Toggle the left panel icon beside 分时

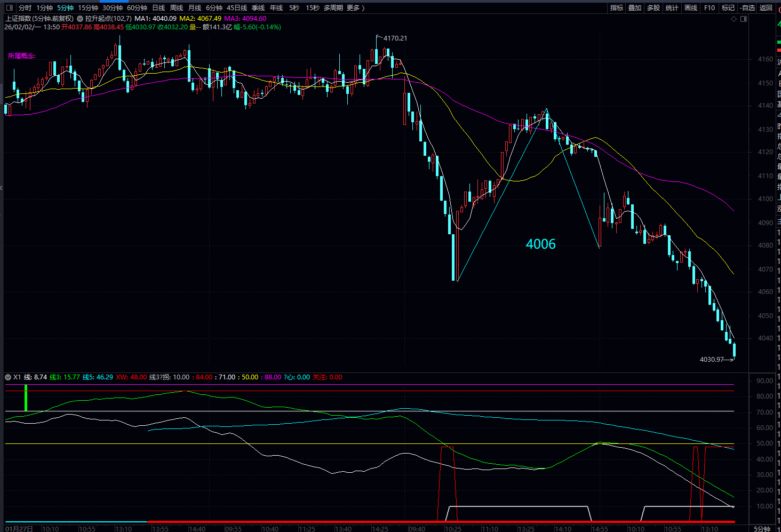pos(10,8)
